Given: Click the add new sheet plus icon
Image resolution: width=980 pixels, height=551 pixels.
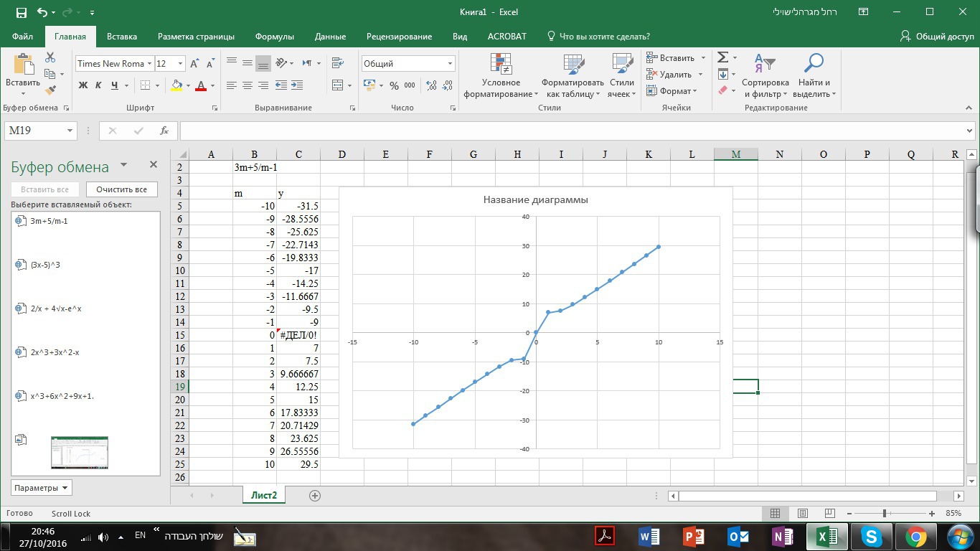Looking at the screenshot, I should coord(314,496).
